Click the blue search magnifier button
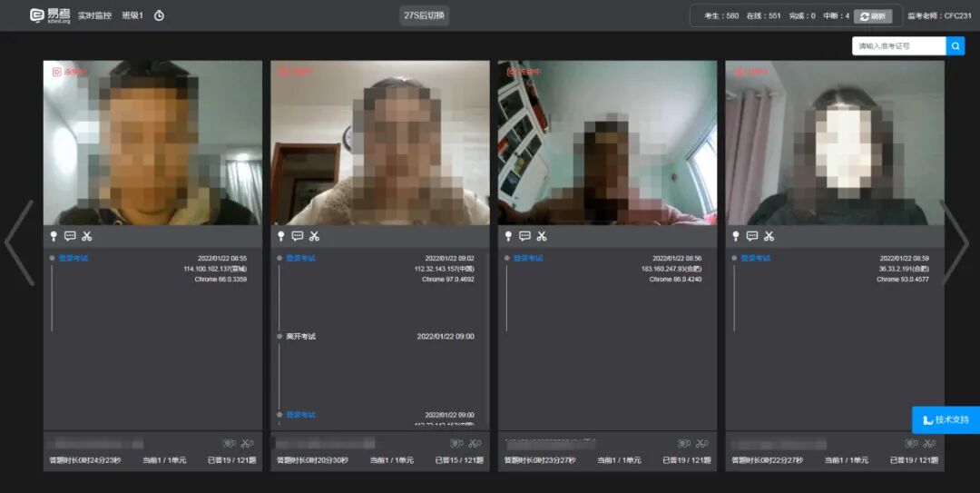 (x=955, y=45)
